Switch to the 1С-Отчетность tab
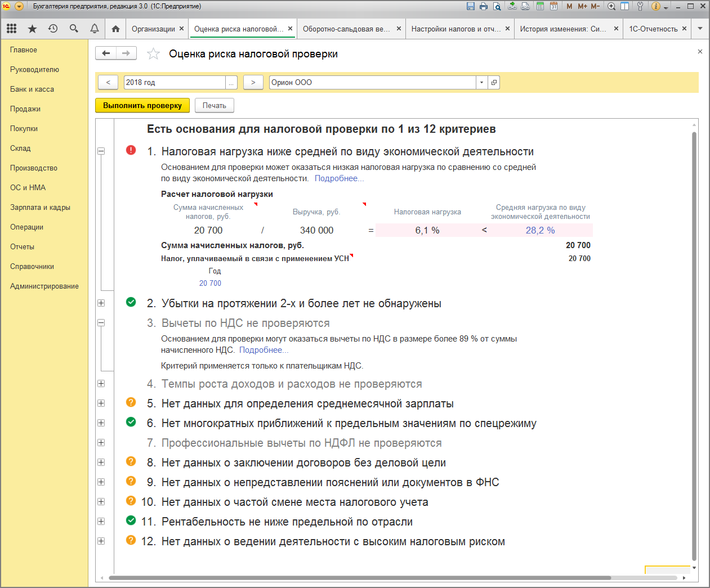 [653, 29]
